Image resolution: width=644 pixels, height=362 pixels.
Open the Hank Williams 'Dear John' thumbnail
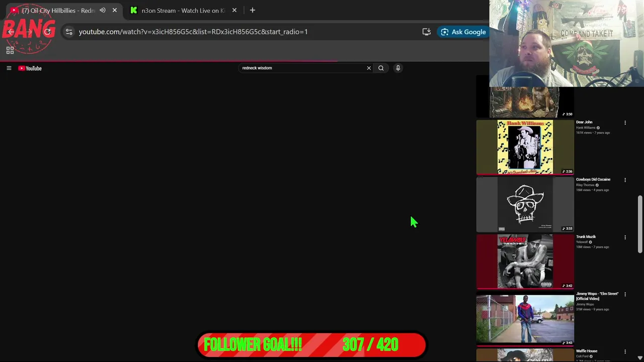[x=525, y=147]
